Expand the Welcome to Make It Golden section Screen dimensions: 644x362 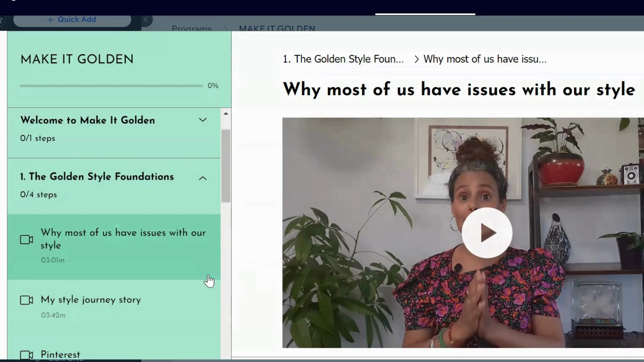coord(202,120)
